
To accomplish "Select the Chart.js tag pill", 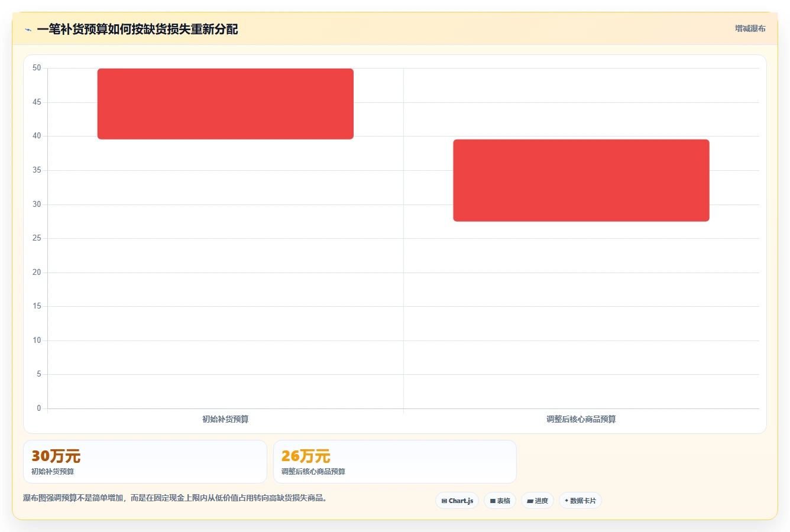I will click(457, 501).
